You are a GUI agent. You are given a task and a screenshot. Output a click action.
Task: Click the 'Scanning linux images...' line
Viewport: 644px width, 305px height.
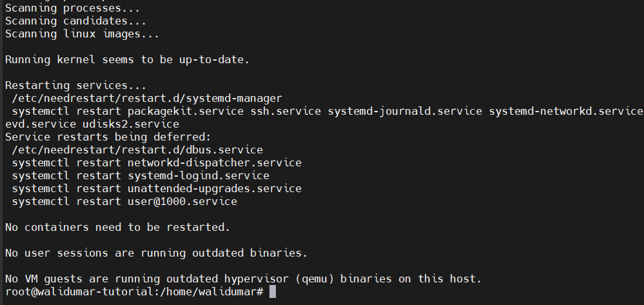coord(82,34)
